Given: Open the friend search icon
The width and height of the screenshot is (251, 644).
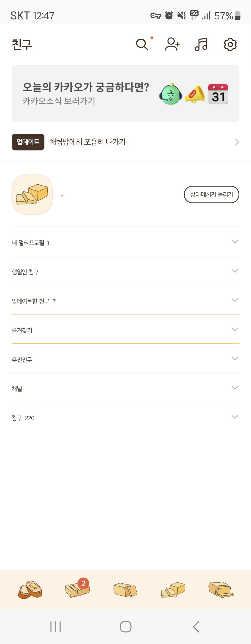Looking at the screenshot, I should coord(142,44).
